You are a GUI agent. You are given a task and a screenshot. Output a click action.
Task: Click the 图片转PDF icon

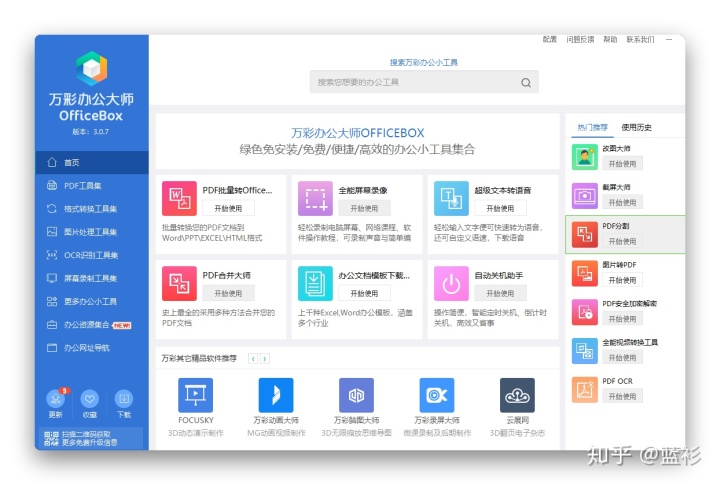[585, 273]
